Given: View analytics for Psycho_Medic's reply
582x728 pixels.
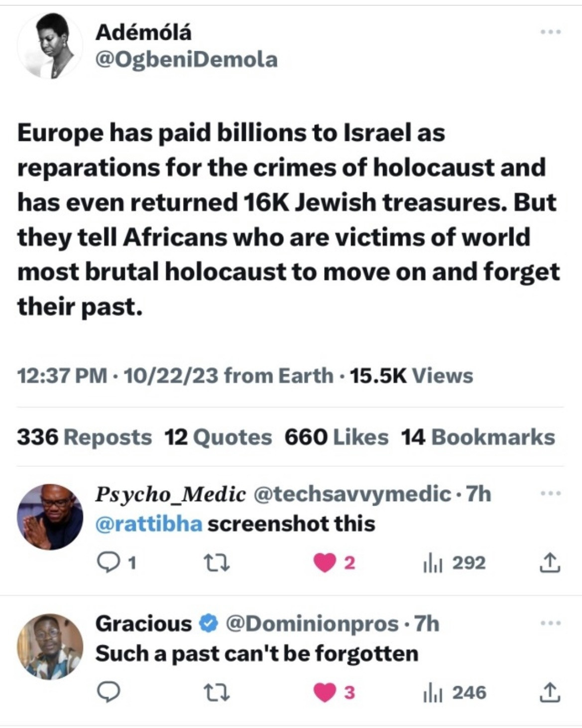Looking at the screenshot, I should 429,563.
